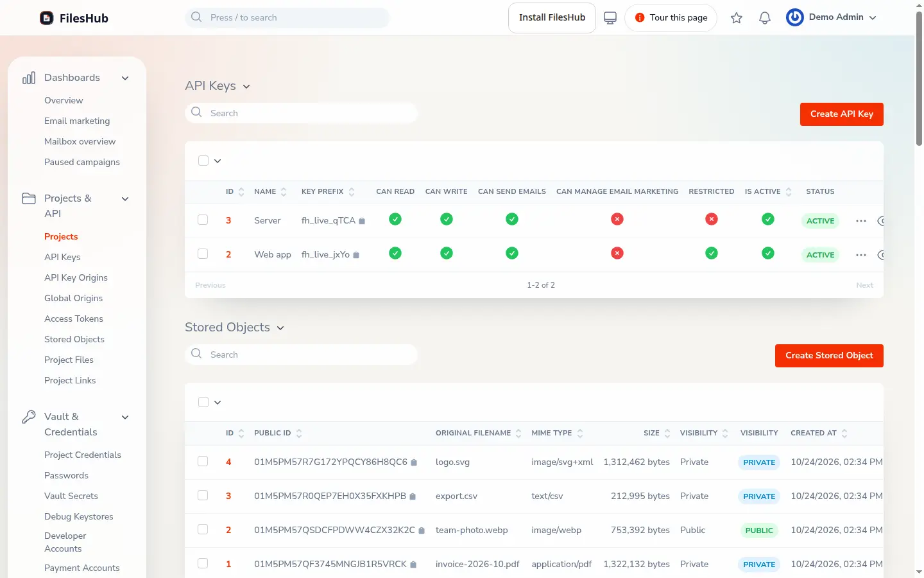Copy public ID of logo.svg object
Viewport: 924px width, 578px height.
click(414, 462)
